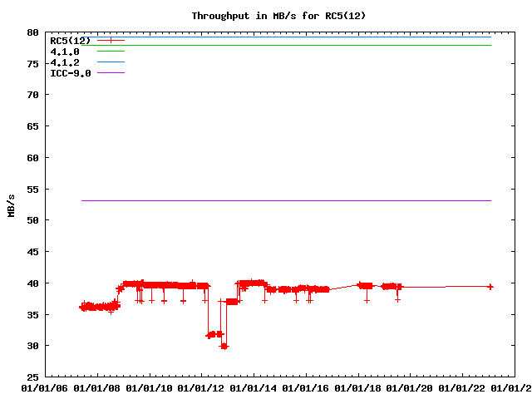Select the ICC-9.0 legend label

pos(70,73)
